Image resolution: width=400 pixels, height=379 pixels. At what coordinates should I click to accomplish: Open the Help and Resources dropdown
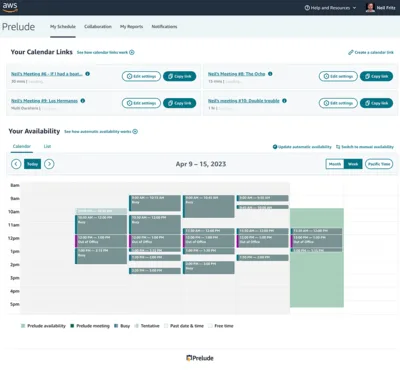click(330, 8)
